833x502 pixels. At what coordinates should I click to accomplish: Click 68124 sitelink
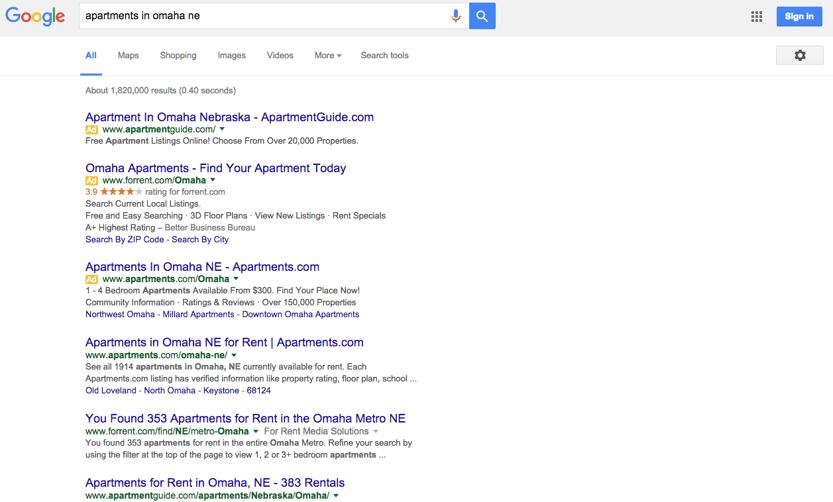259,390
